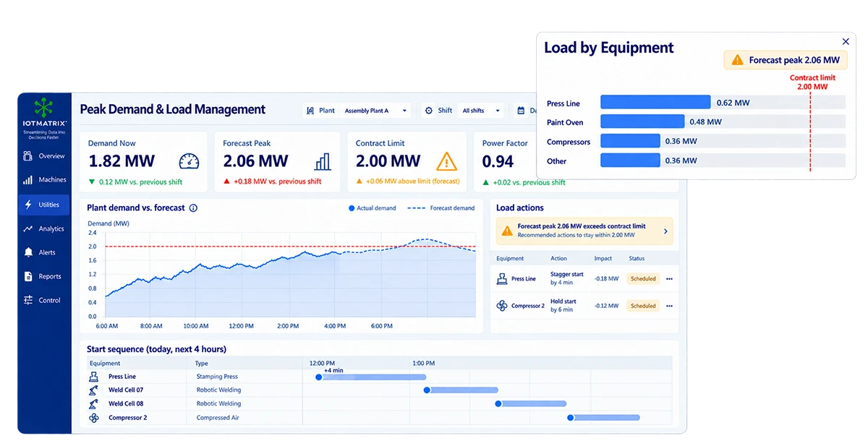
Task: Open Reports in the sidebar
Action: 44,277
